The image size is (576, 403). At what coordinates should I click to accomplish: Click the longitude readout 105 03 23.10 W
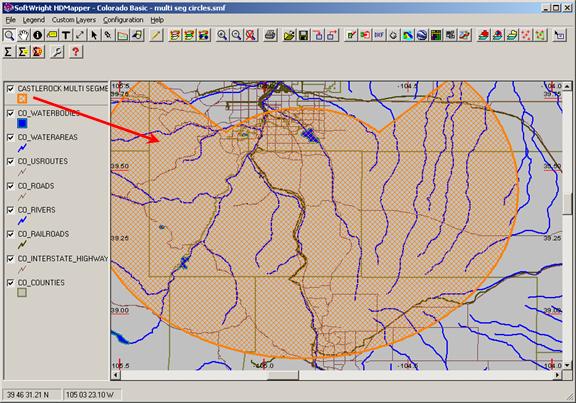tap(90, 395)
